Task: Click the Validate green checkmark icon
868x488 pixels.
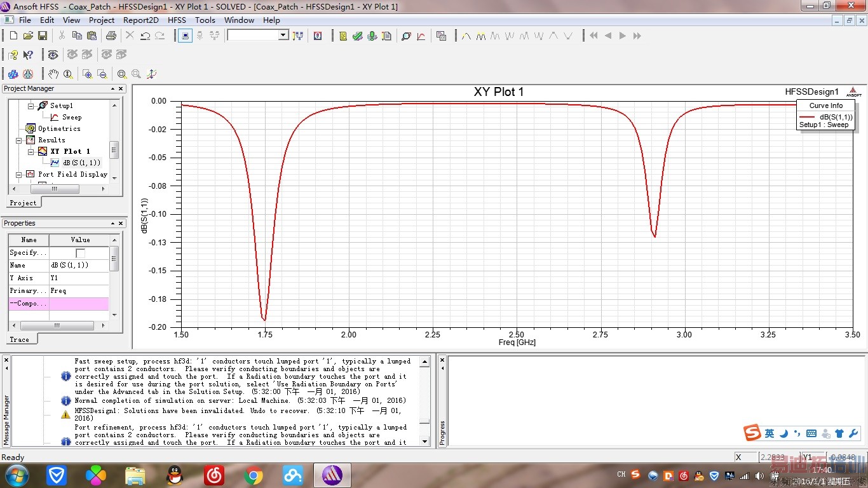Action: [x=358, y=36]
